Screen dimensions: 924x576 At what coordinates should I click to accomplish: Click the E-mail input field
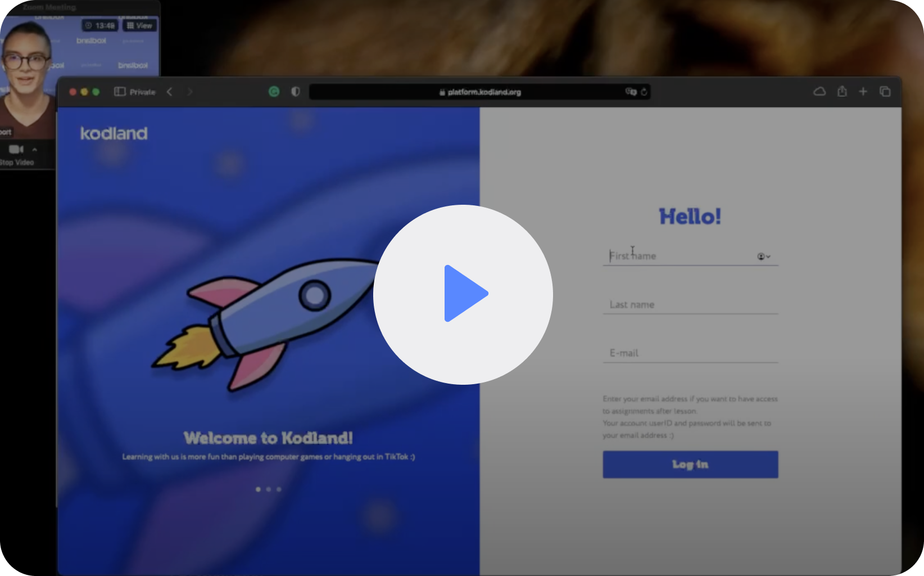[x=690, y=353]
